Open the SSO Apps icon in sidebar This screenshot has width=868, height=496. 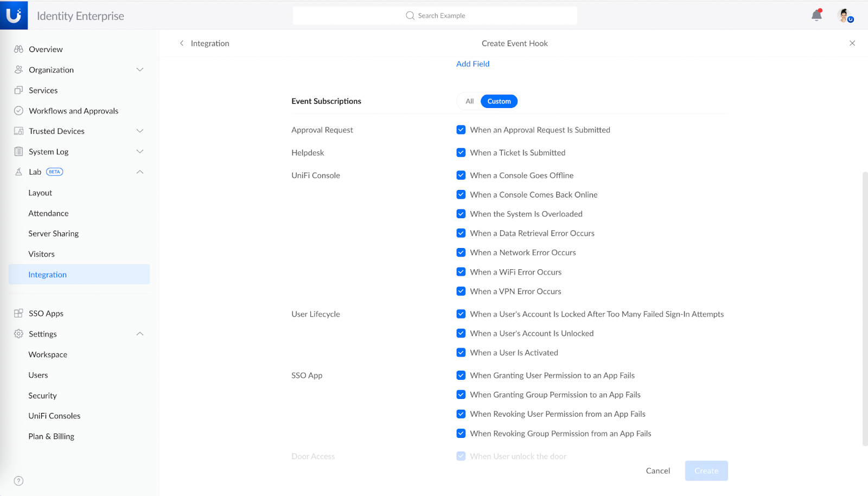coord(18,313)
